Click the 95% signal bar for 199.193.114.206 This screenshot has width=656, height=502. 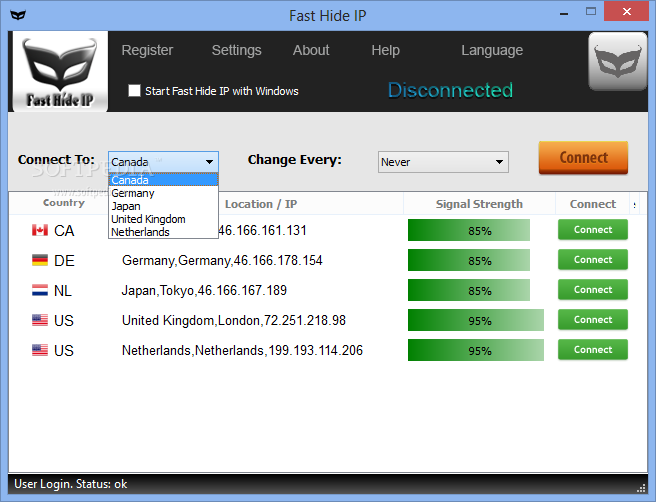[476, 350]
